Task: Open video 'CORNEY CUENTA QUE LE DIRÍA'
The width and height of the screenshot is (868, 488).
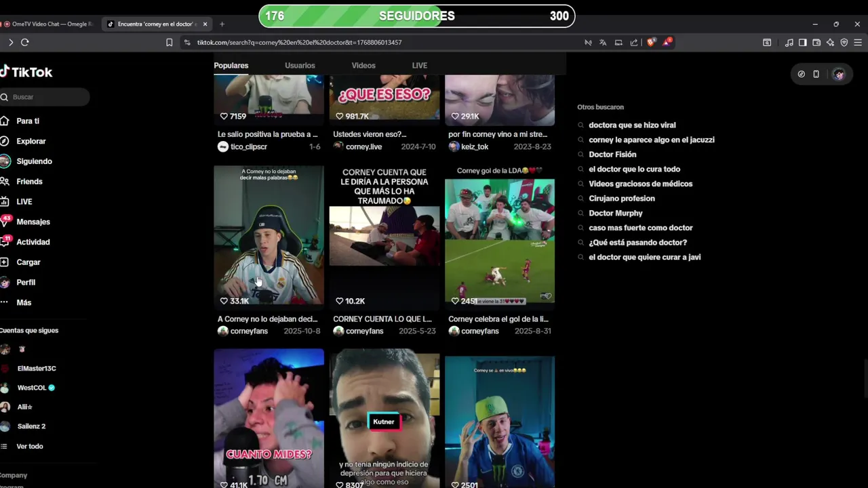Action: (384, 237)
